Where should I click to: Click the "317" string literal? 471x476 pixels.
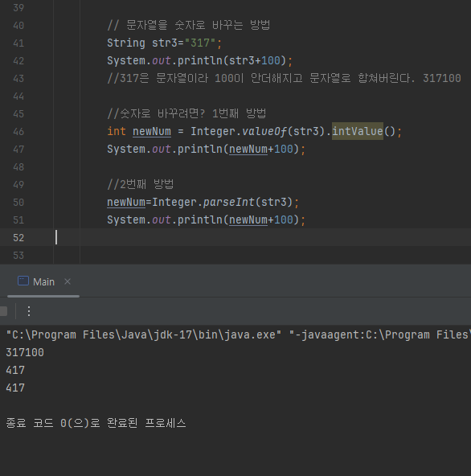coord(200,43)
